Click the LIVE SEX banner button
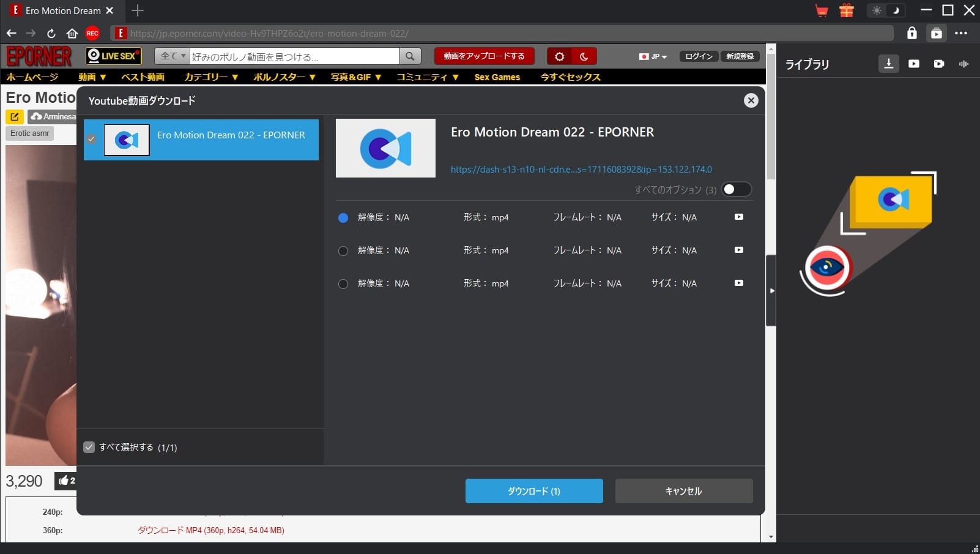The height and width of the screenshot is (554, 980). (x=113, y=56)
